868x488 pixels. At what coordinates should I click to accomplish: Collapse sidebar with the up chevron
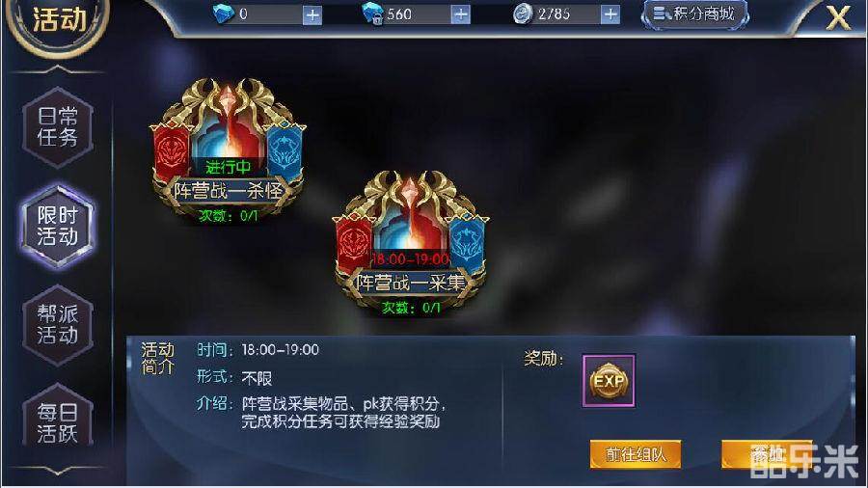click(x=57, y=70)
